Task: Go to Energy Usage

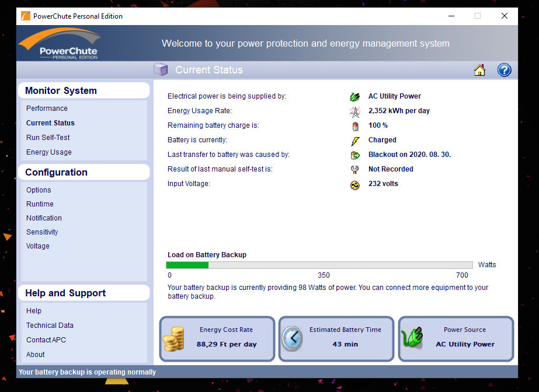Action: [49, 152]
